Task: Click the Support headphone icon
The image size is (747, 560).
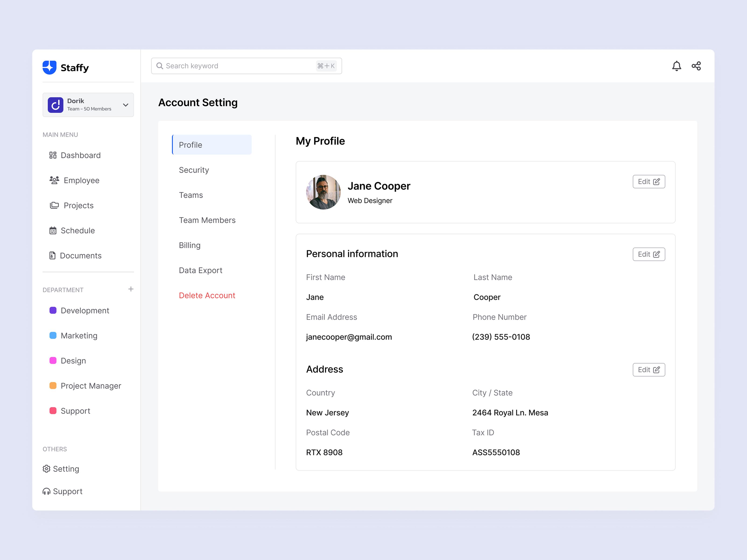Action: coord(47,491)
